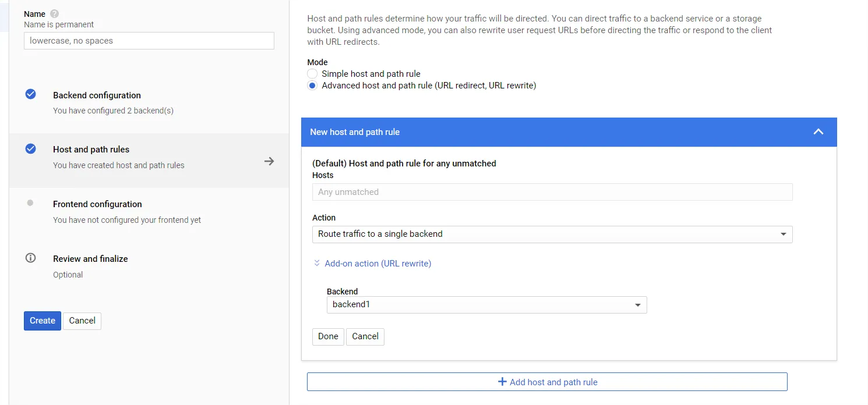Click the double chevron icon beside Add-on action
This screenshot has width=868, height=405.
click(317, 263)
